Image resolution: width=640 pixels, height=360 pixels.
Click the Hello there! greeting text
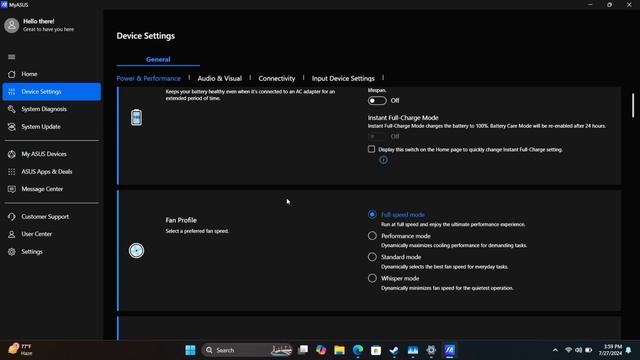tap(39, 21)
